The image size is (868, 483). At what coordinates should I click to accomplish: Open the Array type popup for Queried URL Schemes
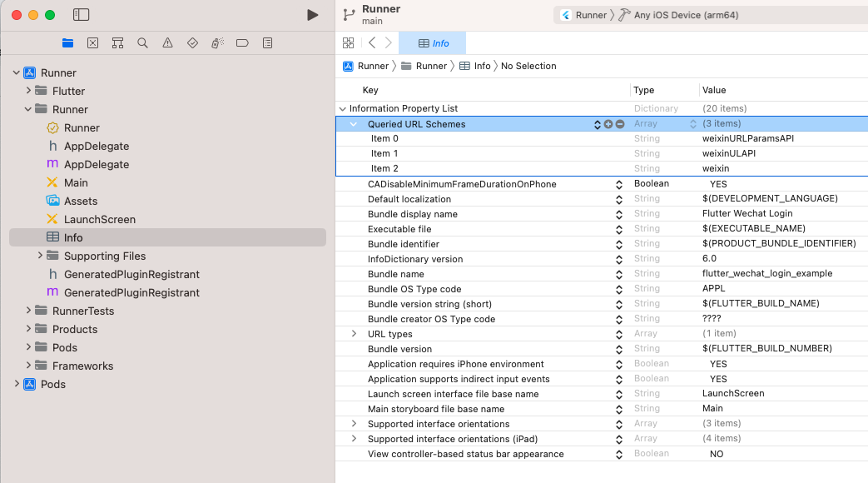tap(693, 124)
